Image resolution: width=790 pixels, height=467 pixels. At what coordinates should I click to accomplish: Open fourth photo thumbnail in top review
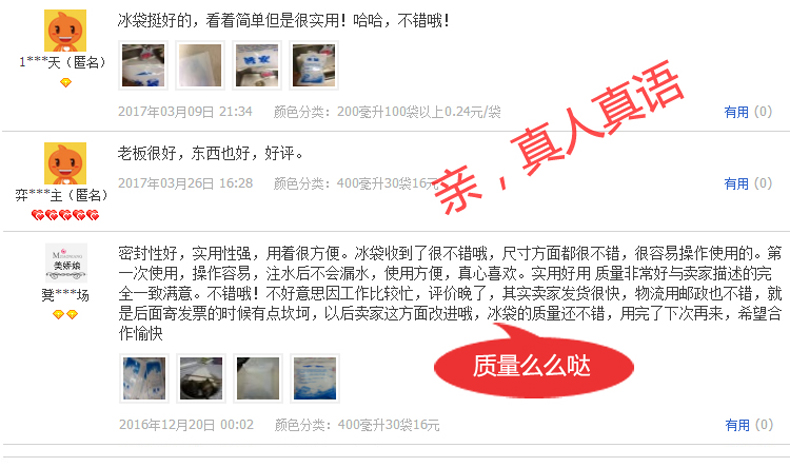pyautogui.click(x=314, y=65)
